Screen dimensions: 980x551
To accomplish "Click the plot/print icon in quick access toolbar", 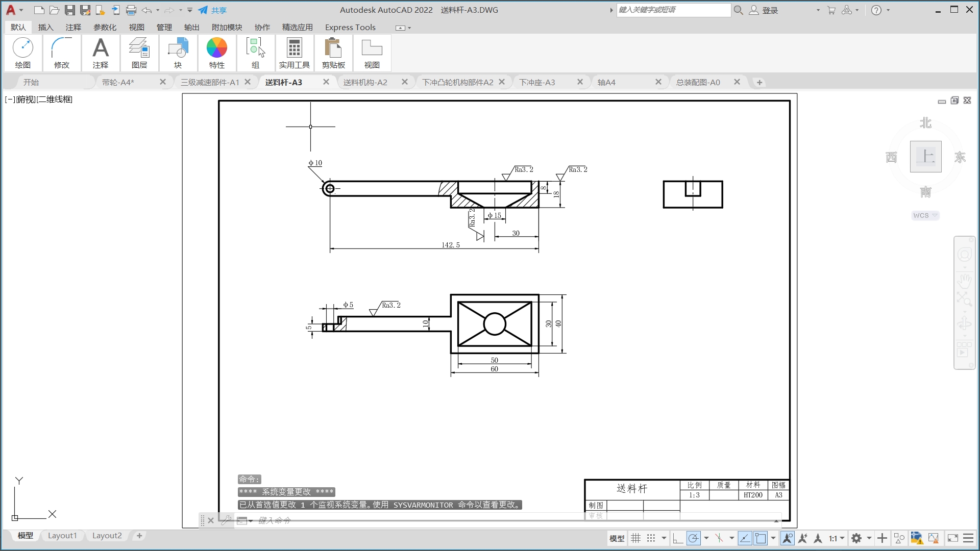I will click(x=131, y=10).
